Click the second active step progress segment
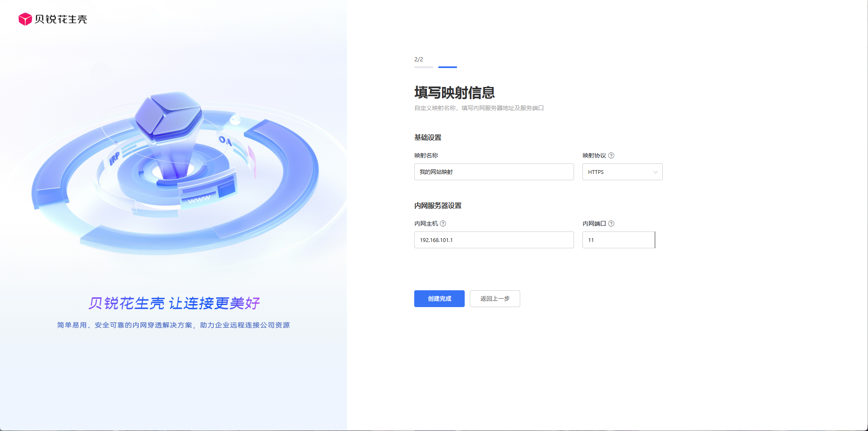 [447, 67]
